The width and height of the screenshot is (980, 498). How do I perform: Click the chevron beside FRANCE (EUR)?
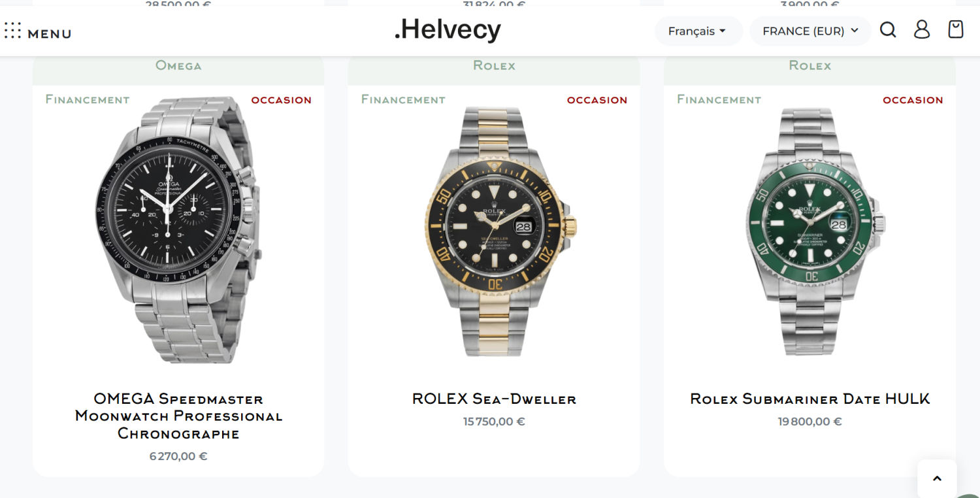855,31
